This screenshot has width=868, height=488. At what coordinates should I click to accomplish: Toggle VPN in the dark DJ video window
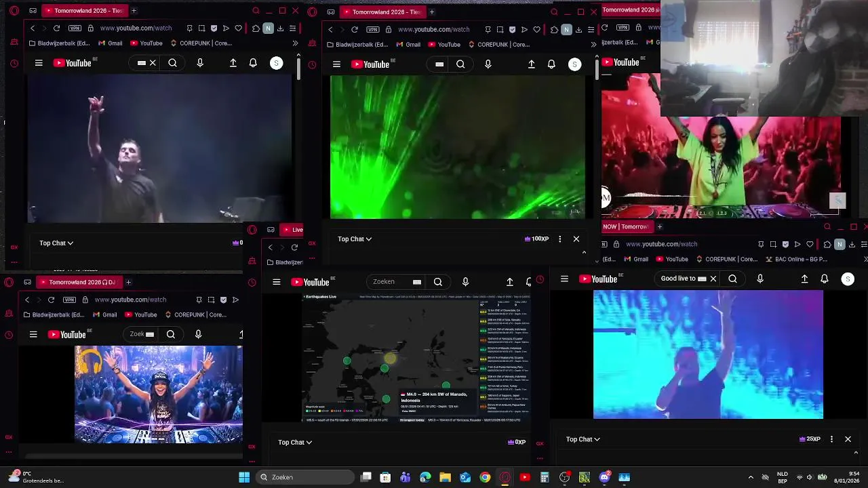(75, 28)
